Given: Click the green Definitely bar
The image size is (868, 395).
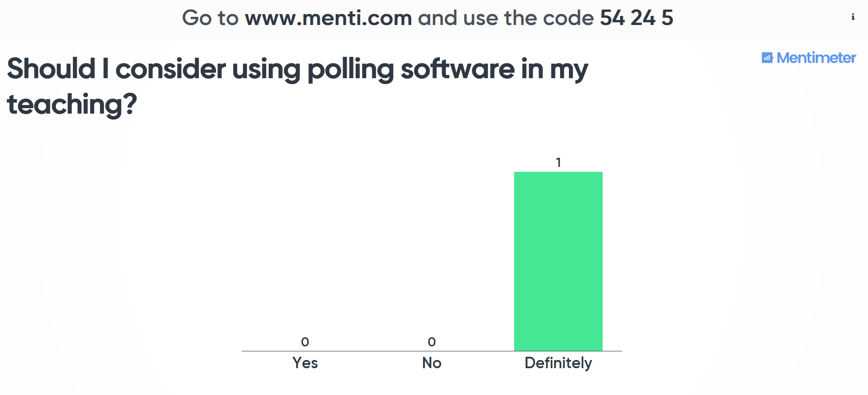Looking at the screenshot, I should [558, 261].
